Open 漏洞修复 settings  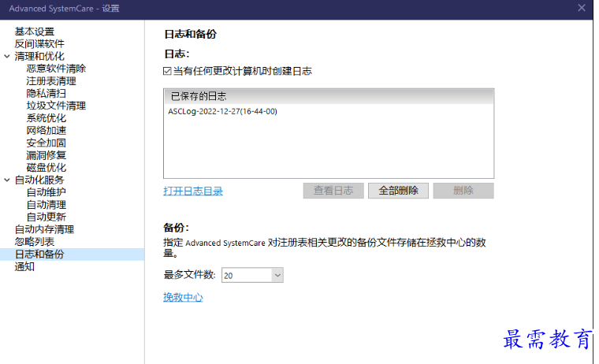coord(47,155)
